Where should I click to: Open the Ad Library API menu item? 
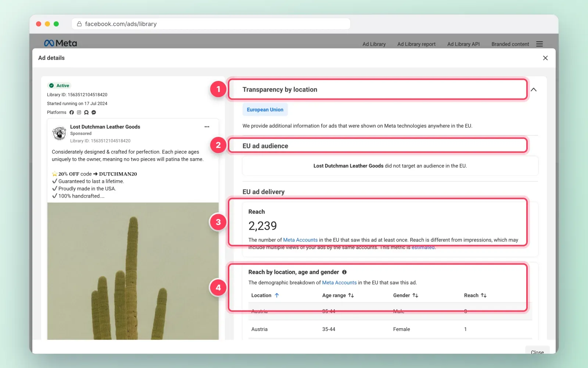point(463,44)
